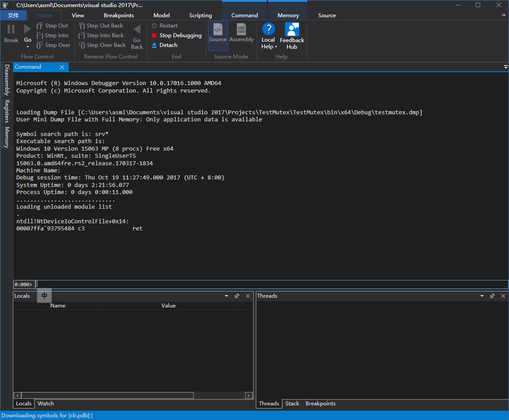This screenshot has width=509, height=420.
Task: Open the Locals panel options dropdown
Action: click(x=227, y=296)
